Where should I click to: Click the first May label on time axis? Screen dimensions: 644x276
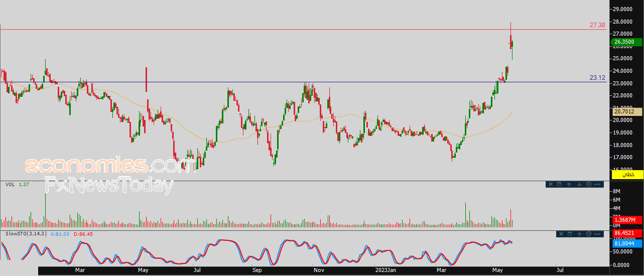(144, 270)
